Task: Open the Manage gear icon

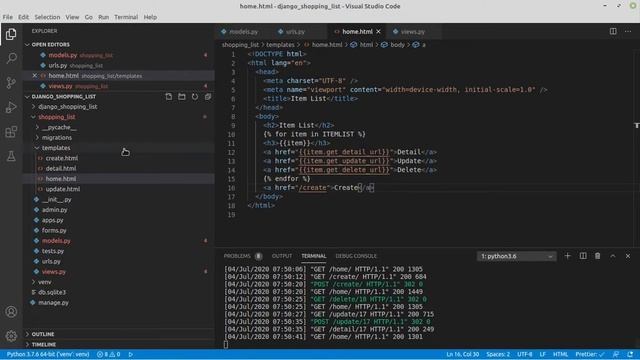Action: point(11,336)
